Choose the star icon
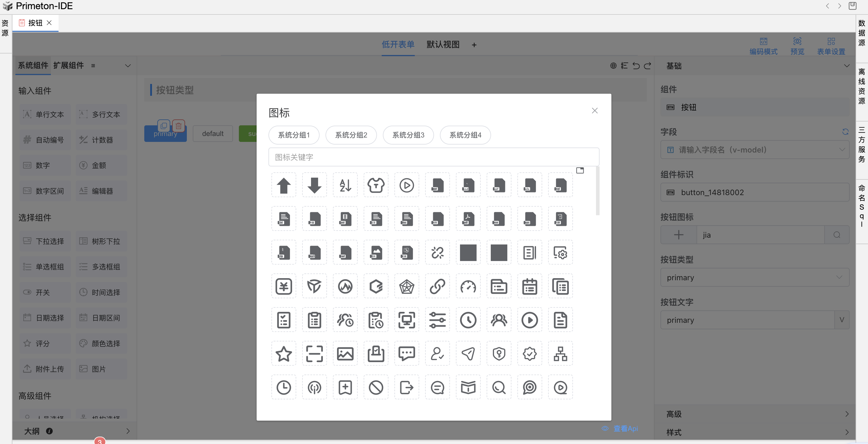 [284, 354]
